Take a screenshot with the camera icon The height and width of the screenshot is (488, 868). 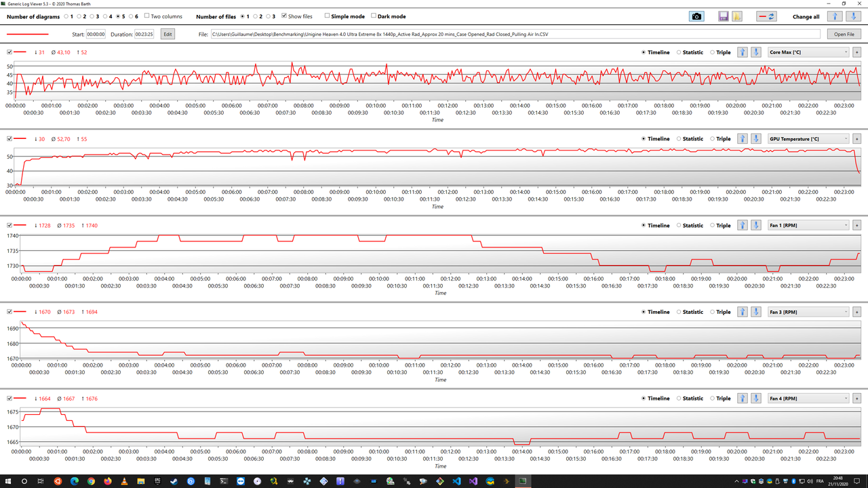click(x=696, y=16)
